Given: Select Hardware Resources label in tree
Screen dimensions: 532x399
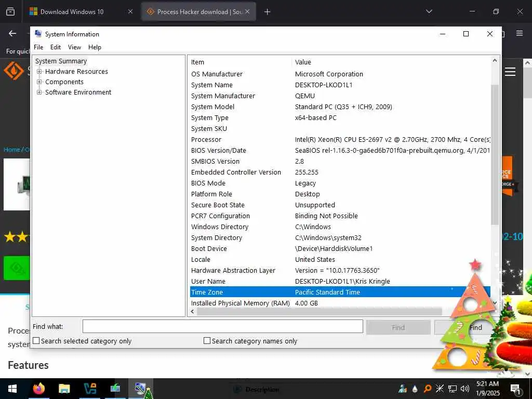Looking at the screenshot, I should pos(76,72).
